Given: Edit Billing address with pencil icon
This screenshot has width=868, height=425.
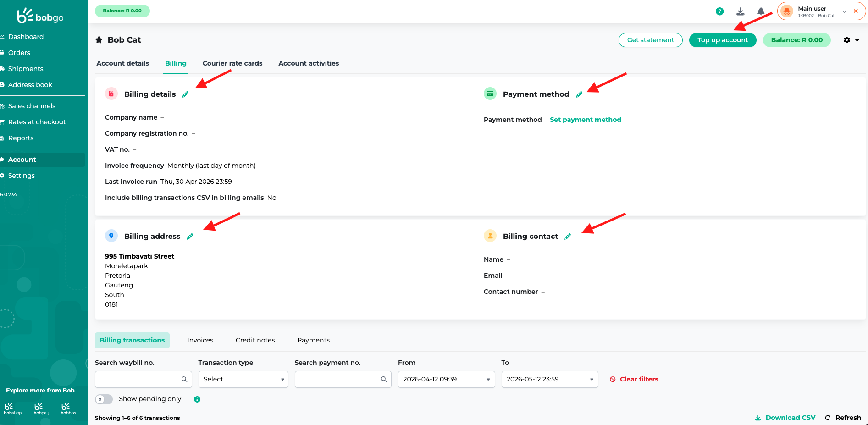Looking at the screenshot, I should (x=190, y=237).
